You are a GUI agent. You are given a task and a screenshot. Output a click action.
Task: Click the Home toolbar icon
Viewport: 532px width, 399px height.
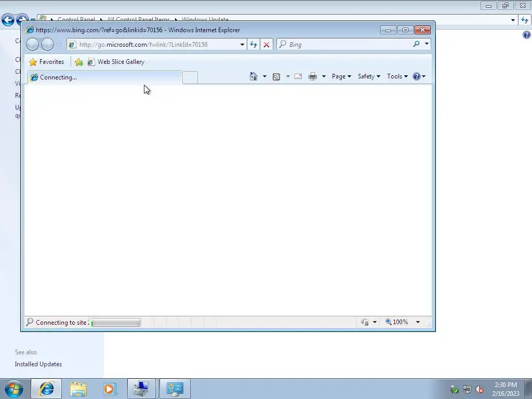254,76
